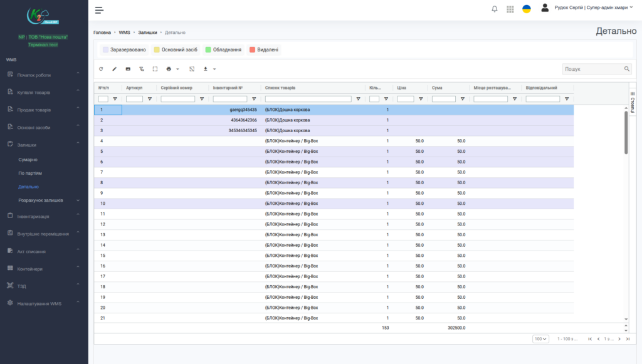Go to the next page of results
This screenshot has width=642, height=364.
[619, 339]
